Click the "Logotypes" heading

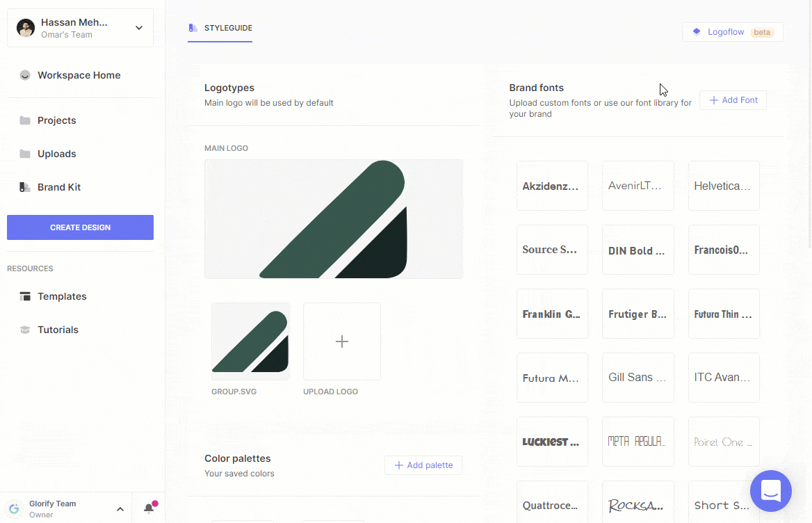pos(229,88)
